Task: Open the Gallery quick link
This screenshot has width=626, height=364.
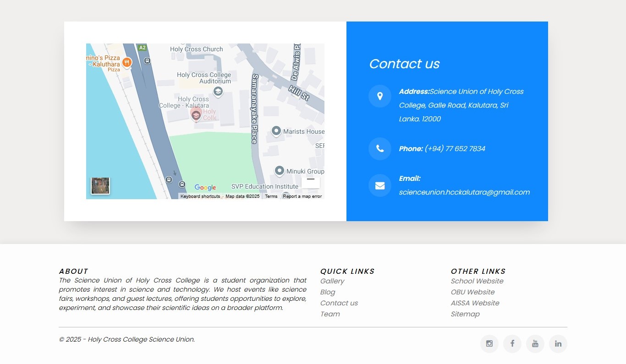Action: click(332, 281)
